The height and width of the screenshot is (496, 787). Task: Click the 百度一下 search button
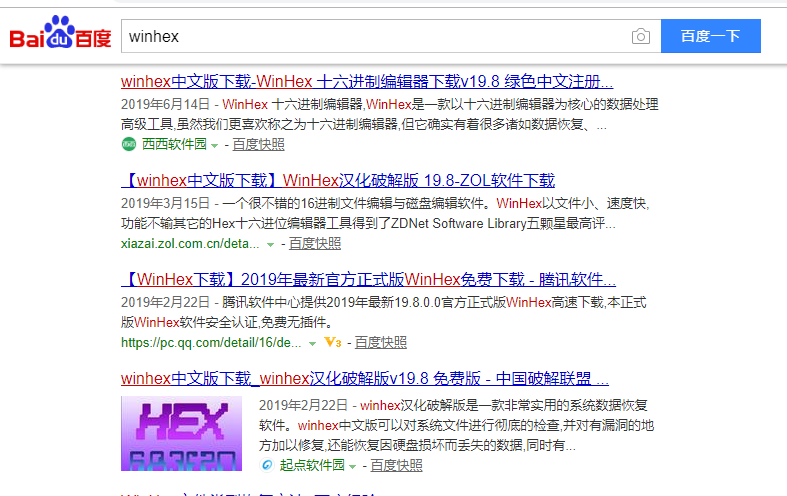(x=711, y=36)
